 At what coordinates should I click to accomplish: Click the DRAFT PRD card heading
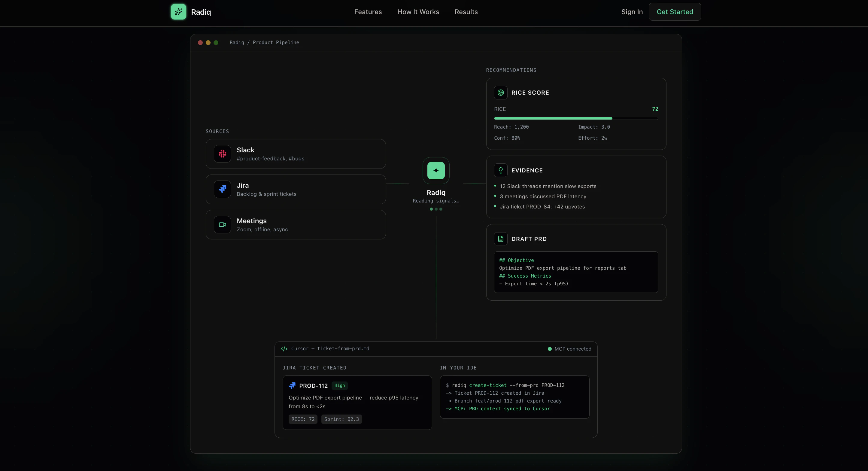pos(529,239)
